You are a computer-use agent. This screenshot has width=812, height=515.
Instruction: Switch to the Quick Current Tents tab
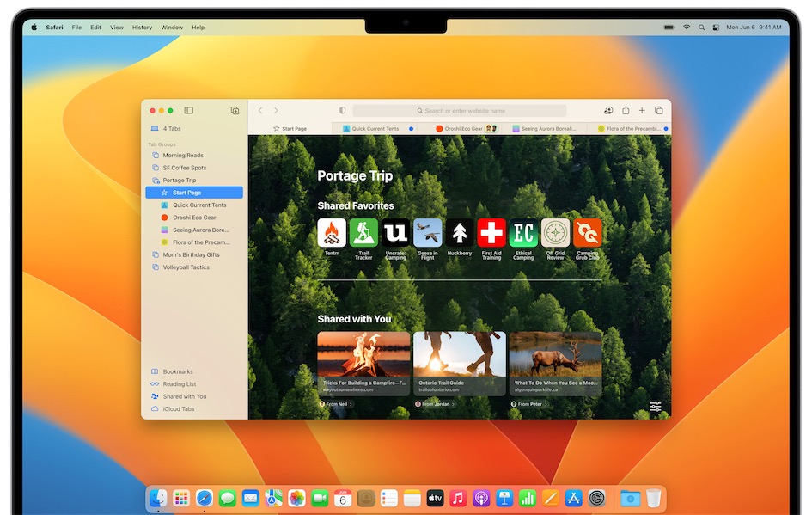point(375,128)
